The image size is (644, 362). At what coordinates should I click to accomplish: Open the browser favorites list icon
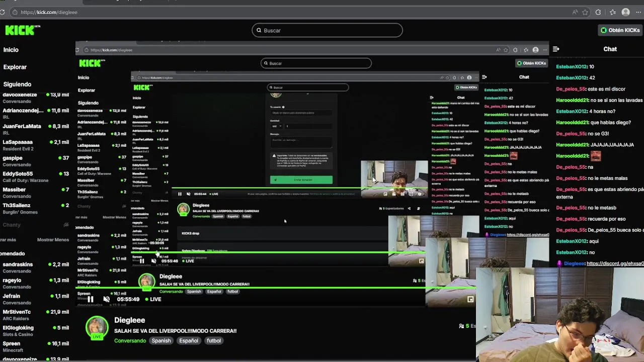[612, 12]
